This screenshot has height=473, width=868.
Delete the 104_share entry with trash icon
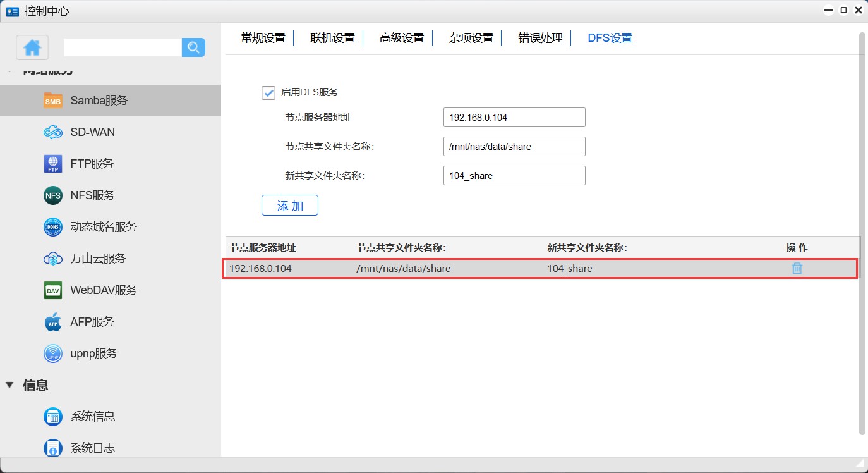(797, 268)
